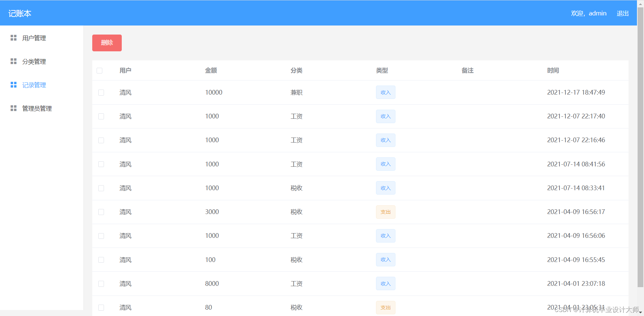Click the red 删除 button
This screenshot has width=644, height=316.
[x=107, y=43]
